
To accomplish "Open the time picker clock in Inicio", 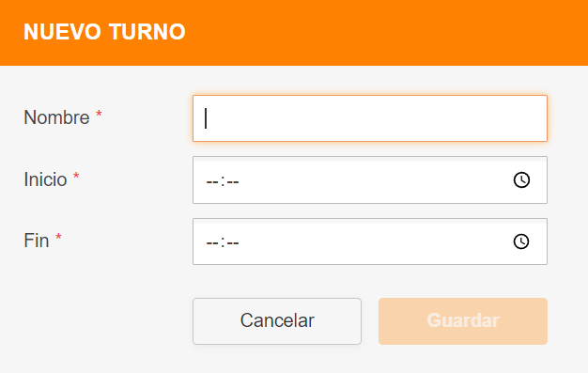I will pos(521,180).
